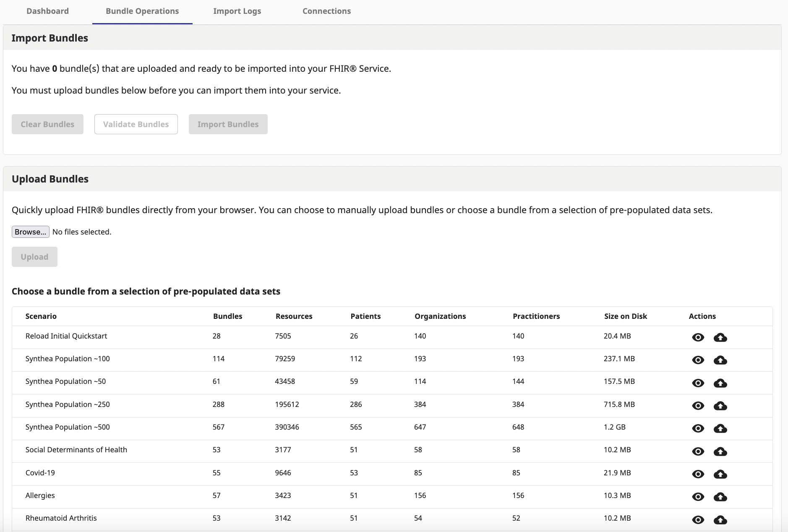The width and height of the screenshot is (788, 532).
Task: Upload the Synthea Population ~500 bundle
Action: (x=720, y=428)
